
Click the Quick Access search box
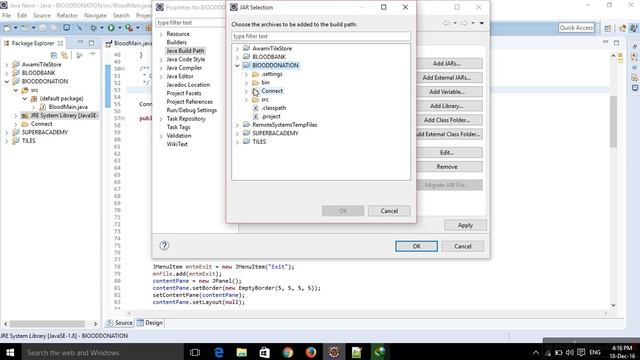(576, 28)
